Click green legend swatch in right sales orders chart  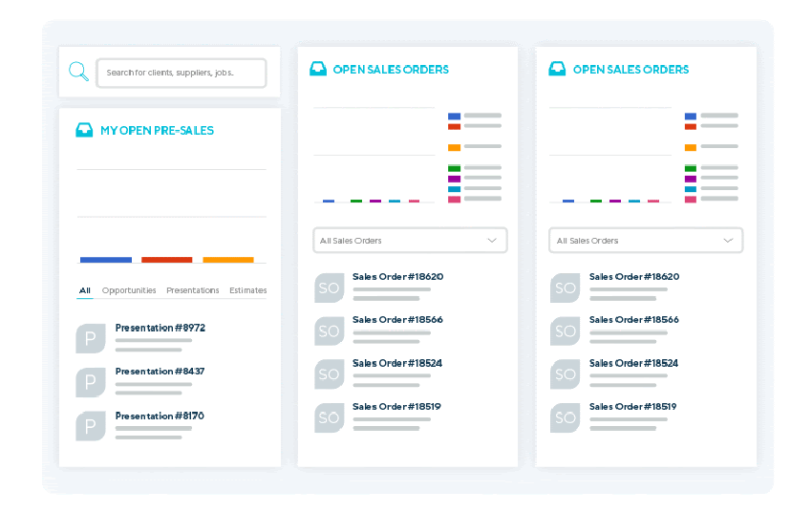[x=691, y=168]
